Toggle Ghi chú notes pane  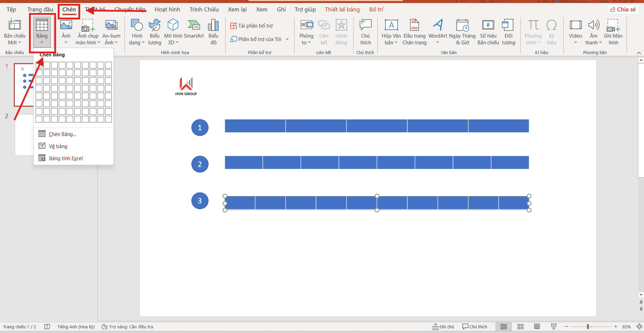click(x=443, y=327)
